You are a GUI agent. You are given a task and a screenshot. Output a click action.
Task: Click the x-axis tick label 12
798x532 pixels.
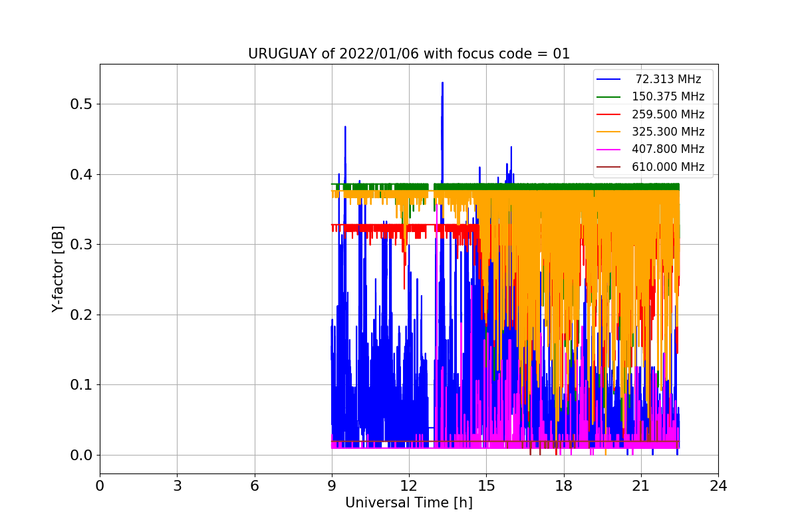pos(409,486)
